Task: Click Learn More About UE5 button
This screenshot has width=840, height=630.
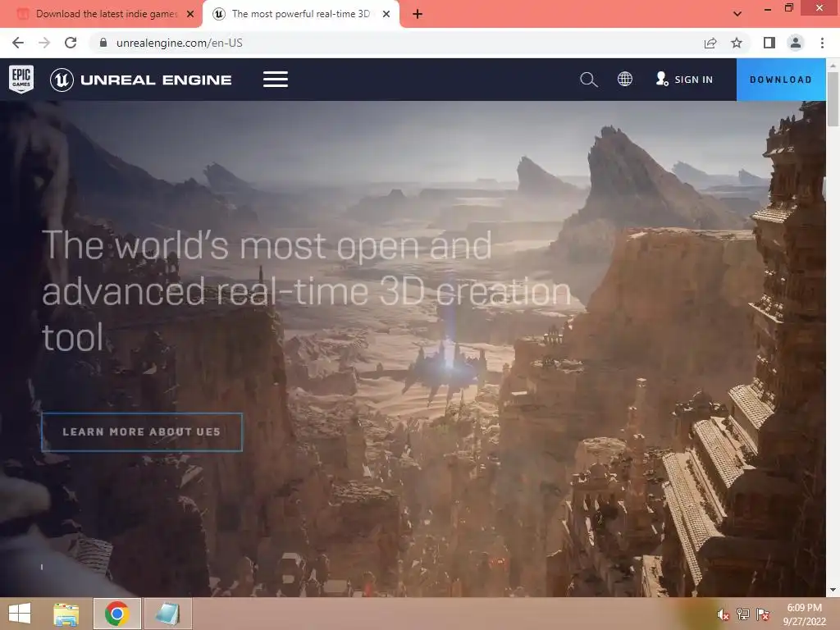Action: point(142,431)
